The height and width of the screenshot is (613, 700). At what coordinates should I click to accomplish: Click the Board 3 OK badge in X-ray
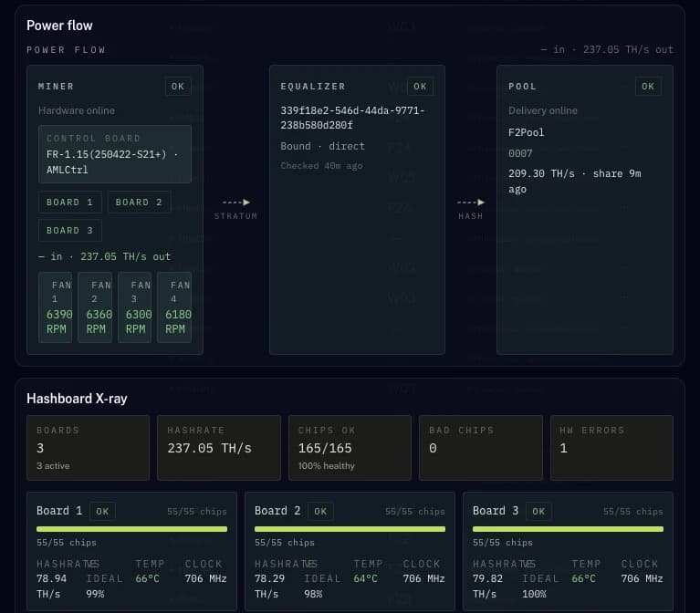pos(538,511)
